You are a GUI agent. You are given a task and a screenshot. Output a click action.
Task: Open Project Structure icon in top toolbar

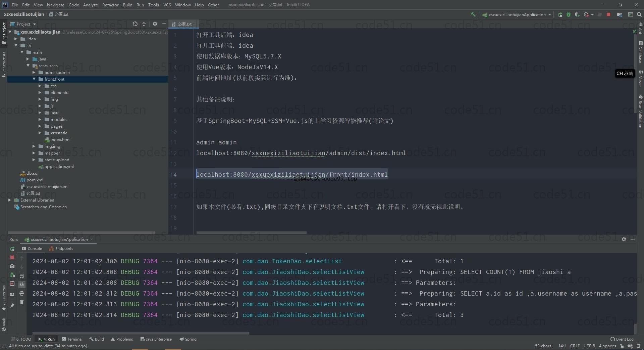click(620, 14)
